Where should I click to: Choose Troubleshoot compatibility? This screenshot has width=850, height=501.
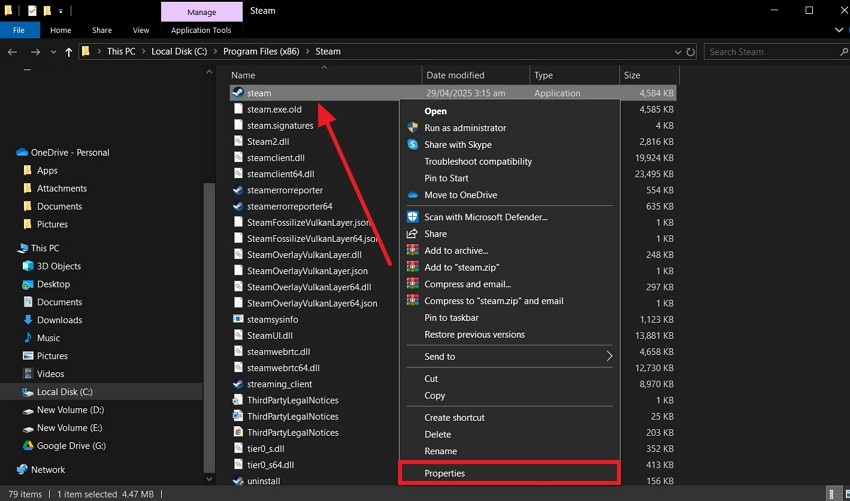478,162
